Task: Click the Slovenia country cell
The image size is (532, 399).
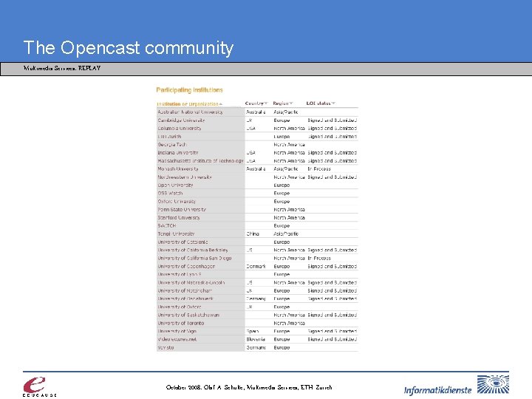Action: coord(256,339)
